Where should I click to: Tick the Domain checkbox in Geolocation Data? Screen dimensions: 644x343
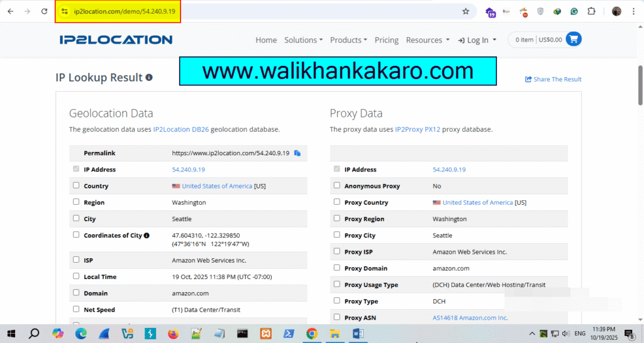point(76,293)
